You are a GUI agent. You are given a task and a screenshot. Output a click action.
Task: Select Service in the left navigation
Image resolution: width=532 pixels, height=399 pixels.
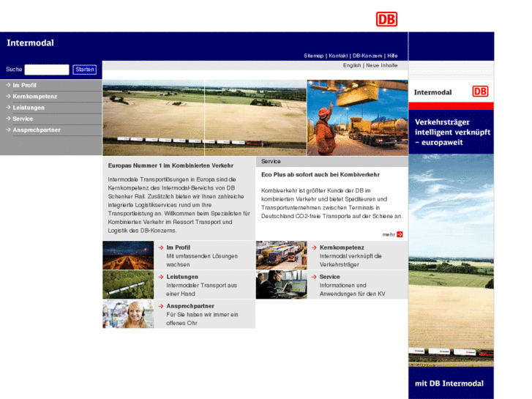coord(23,119)
